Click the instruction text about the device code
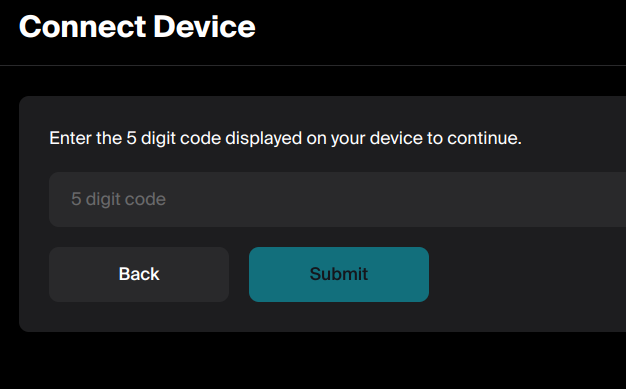Screen dimensions: 626x389 point(285,139)
